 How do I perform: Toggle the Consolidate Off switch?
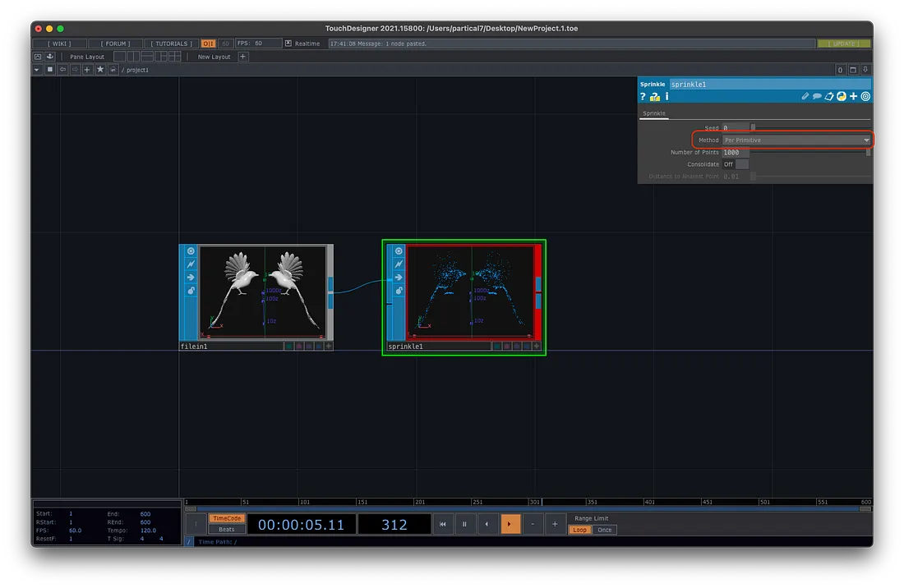point(736,164)
